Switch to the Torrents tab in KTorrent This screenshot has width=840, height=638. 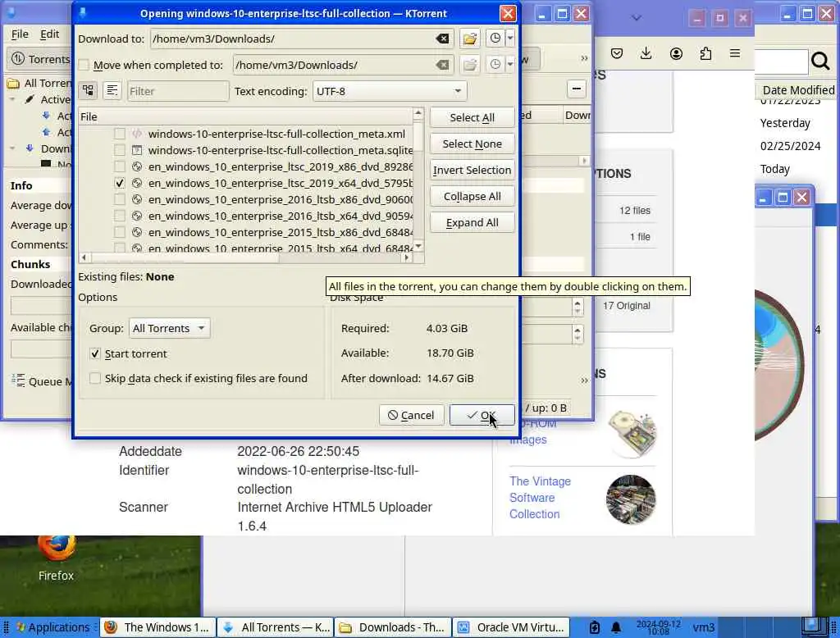tap(41, 59)
